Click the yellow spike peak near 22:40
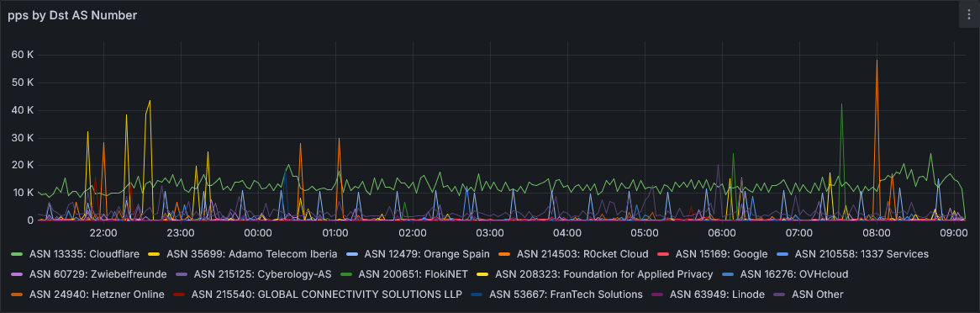Image resolution: width=980 pixels, height=313 pixels. pos(150,102)
